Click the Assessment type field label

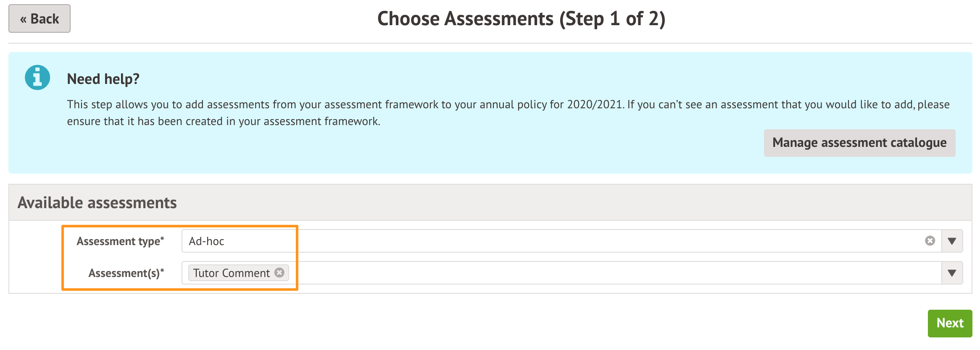[x=118, y=241]
